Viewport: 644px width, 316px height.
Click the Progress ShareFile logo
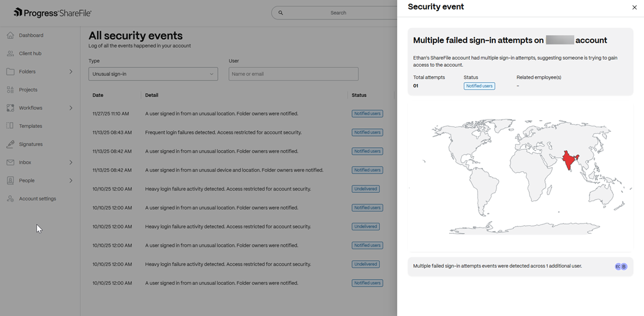[52, 13]
